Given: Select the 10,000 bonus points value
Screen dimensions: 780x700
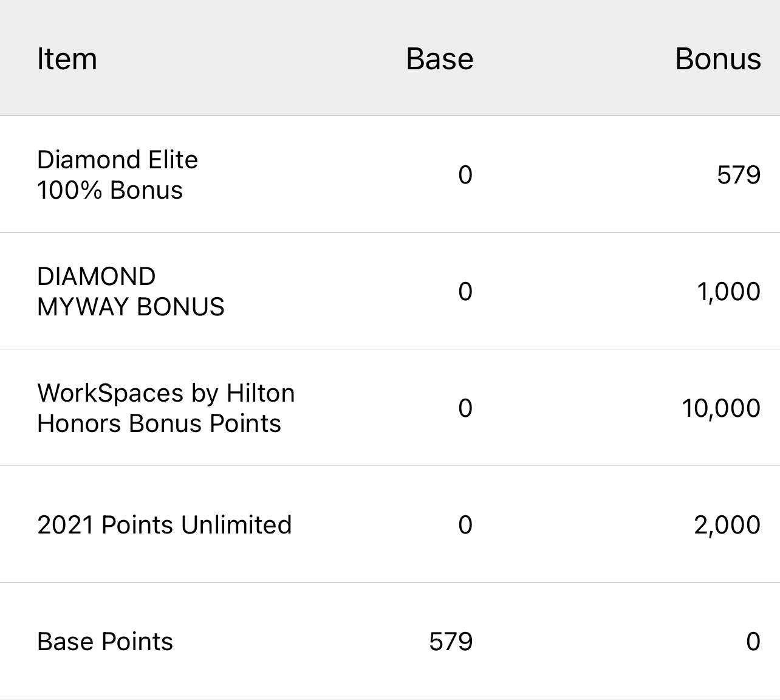Looking at the screenshot, I should pyautogui.click(x=720, y=408).
